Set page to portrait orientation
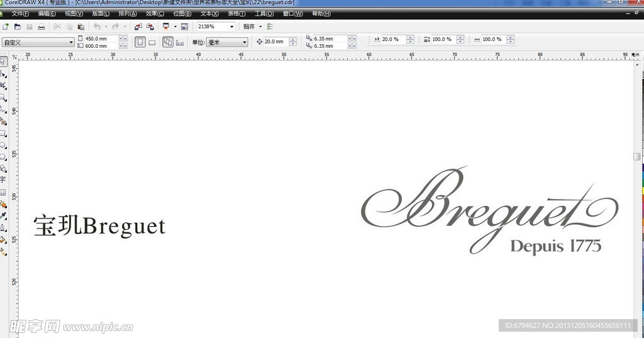 tap(140, 42)
